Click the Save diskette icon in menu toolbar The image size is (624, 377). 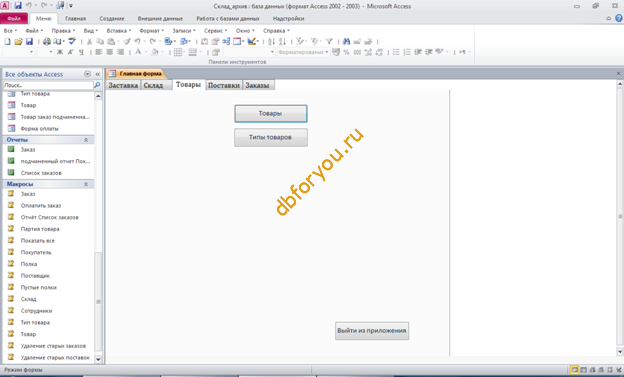[x=29, y=41]
